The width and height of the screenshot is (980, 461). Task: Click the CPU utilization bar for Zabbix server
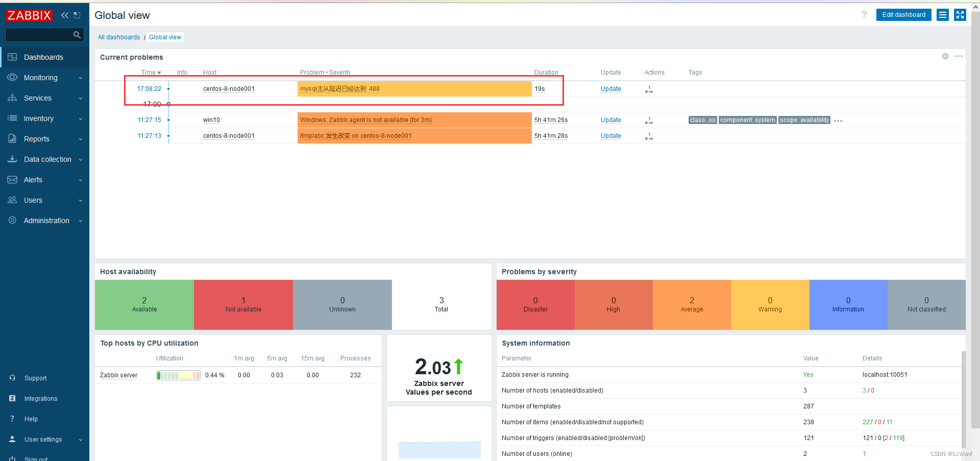tap(178, 375)
